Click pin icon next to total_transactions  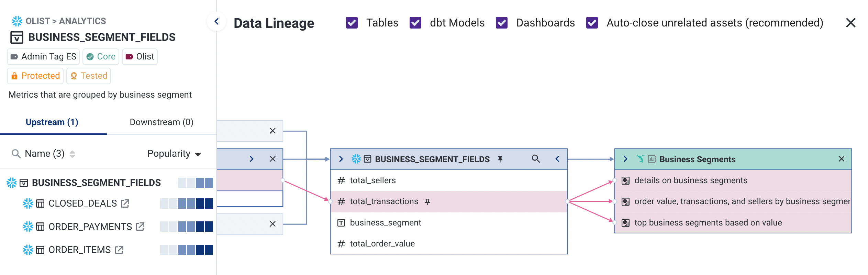tap(427, 202)
